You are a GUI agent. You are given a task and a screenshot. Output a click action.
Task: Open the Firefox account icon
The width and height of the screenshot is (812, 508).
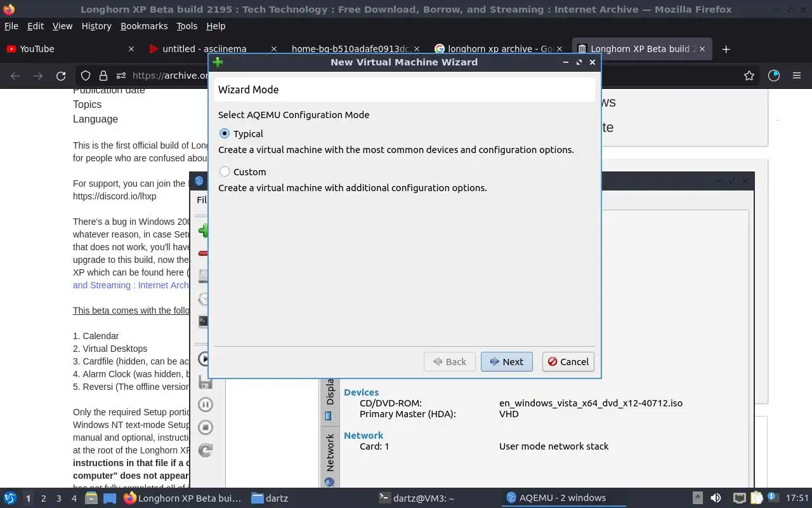(774, 76)
